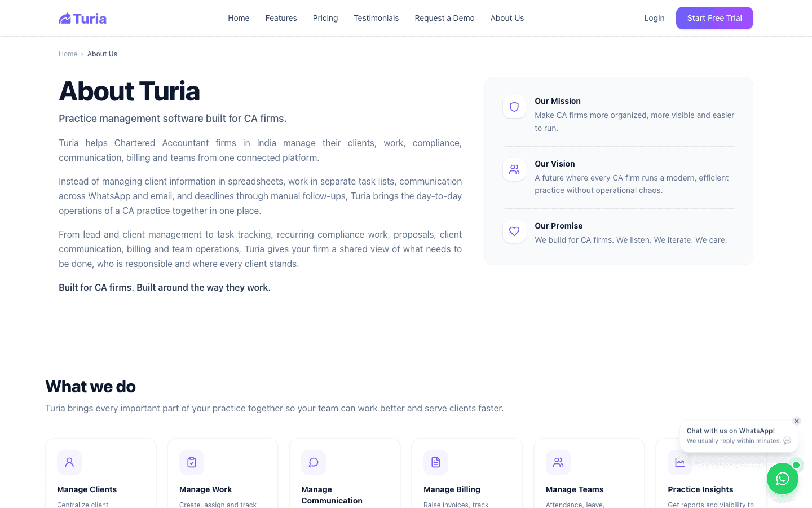Click the Manage Clients card title
This screenshot has width=812, height=508.
87,489
